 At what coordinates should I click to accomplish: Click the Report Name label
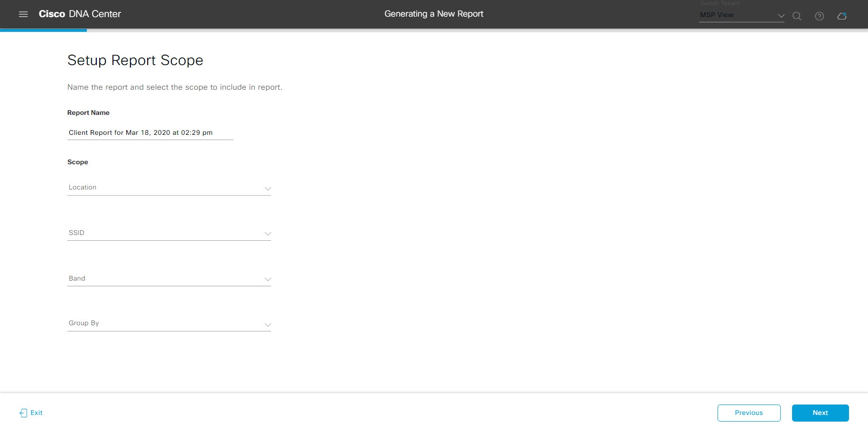[x=88, y=113]
